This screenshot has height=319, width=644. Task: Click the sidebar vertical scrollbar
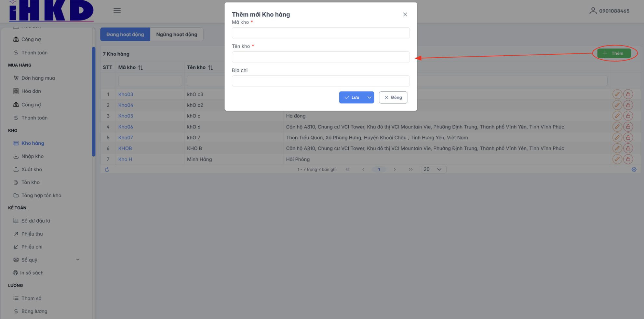(94, 102)
